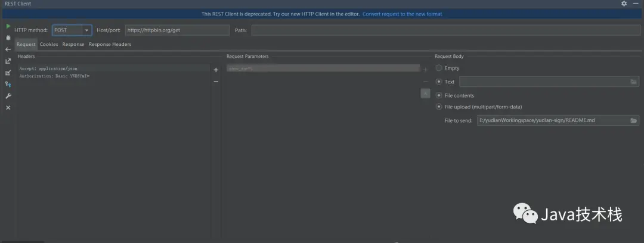Click the Path input field
Screen dimensions: 644x243
446,30
